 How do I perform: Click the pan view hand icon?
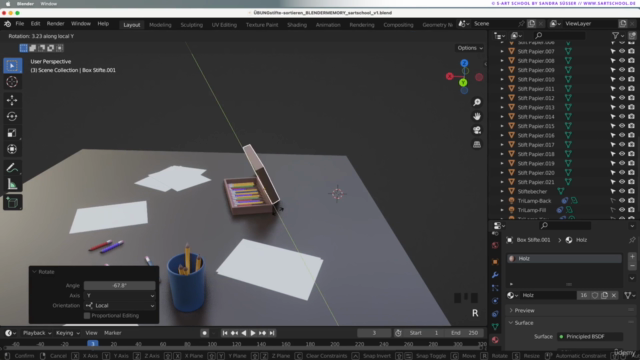click(477, 116)
